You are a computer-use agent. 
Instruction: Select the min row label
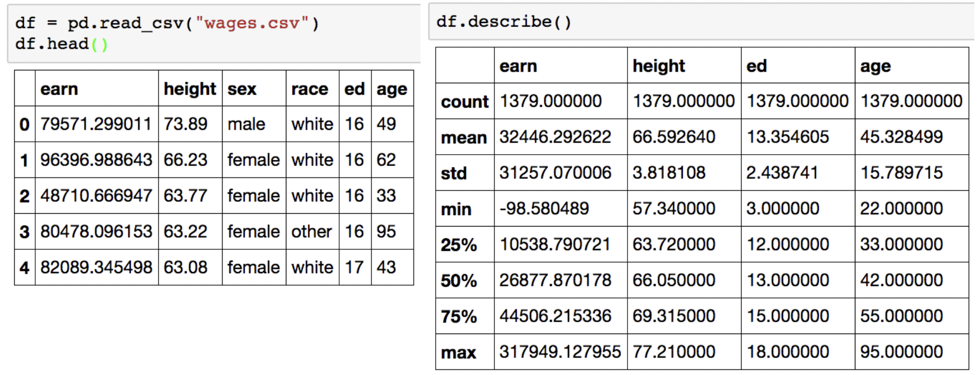(x=456, y=209)
